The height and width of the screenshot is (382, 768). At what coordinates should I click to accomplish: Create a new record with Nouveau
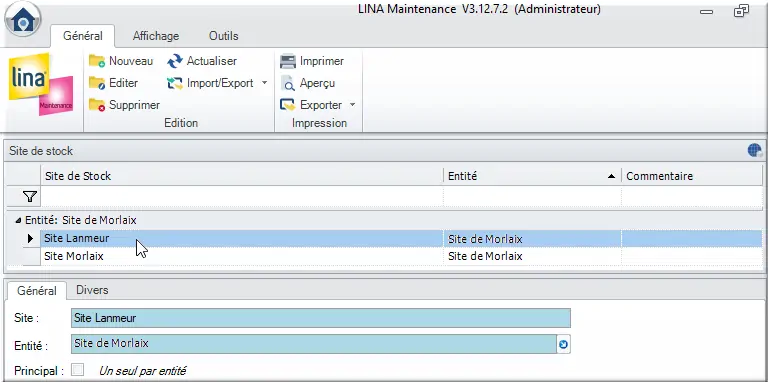pos(121,61)
